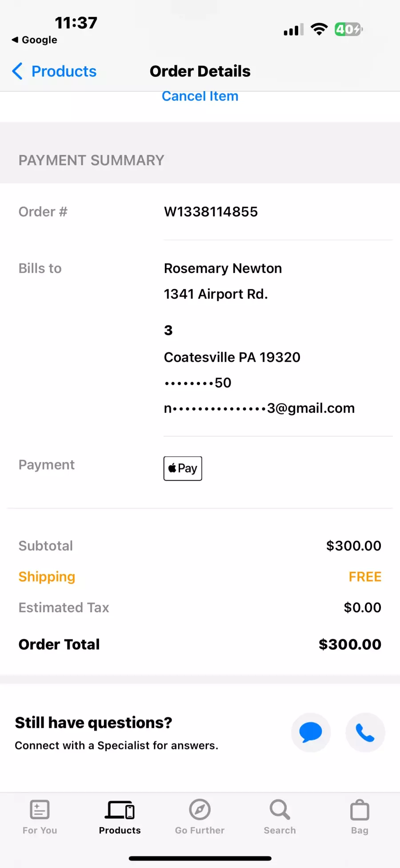
Task: Tap the Wi-Fi status icon
Action: [x=319, y=29]
